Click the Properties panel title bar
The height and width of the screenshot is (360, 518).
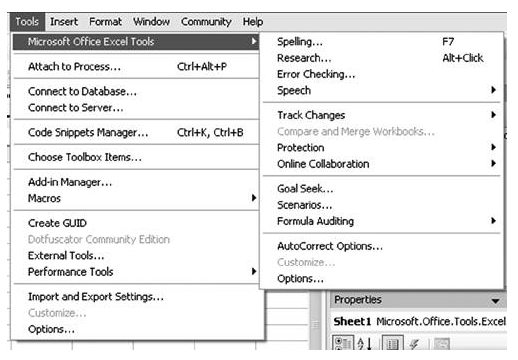coord(419,300)
